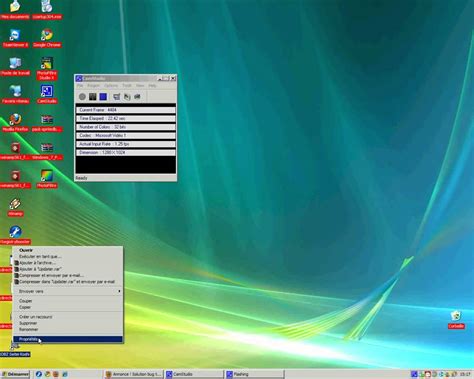Expand the Envoyer vers submenu
The width and height of the screenshot is (474, 379).
pos(68,291)
